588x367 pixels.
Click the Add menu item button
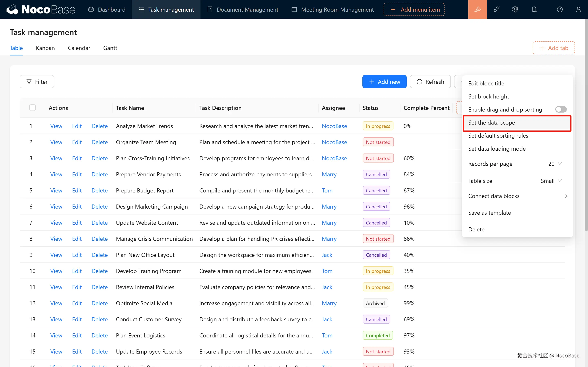[x=414, y=9]
